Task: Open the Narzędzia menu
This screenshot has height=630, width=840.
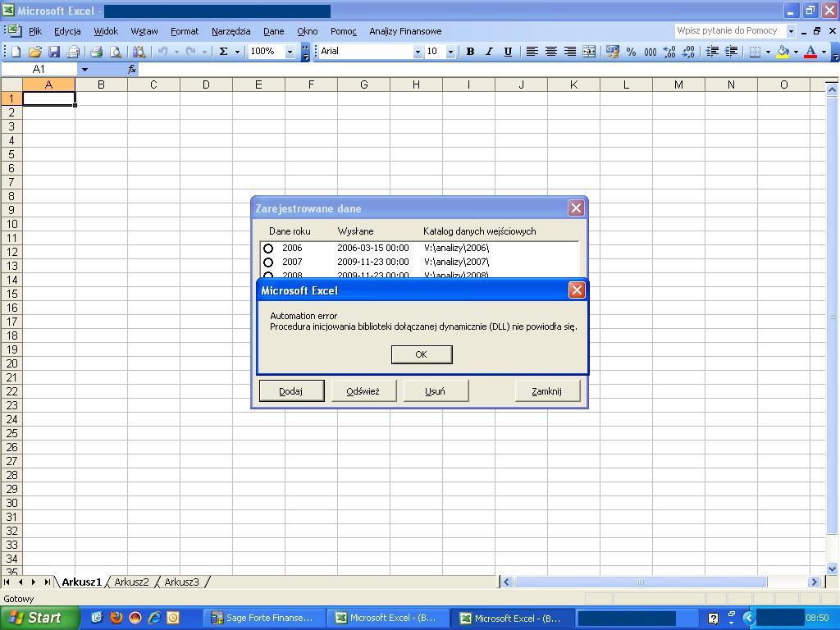Action: [x=231, y=31]
